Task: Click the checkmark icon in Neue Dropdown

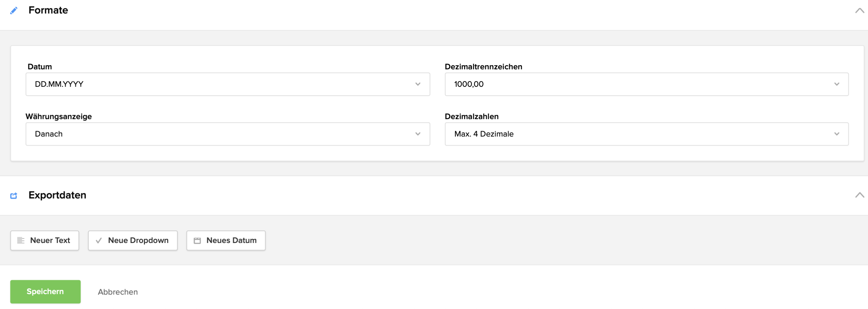Action: (99, 240)
